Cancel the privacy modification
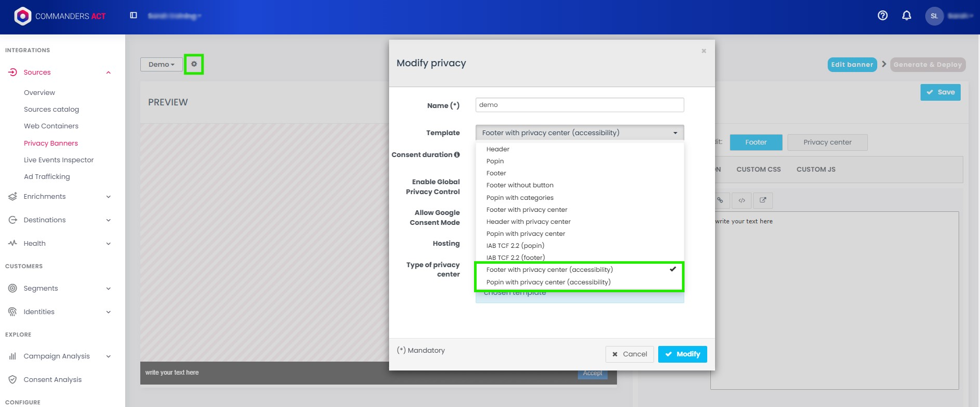The image size is (980, 407). point(630,354)
